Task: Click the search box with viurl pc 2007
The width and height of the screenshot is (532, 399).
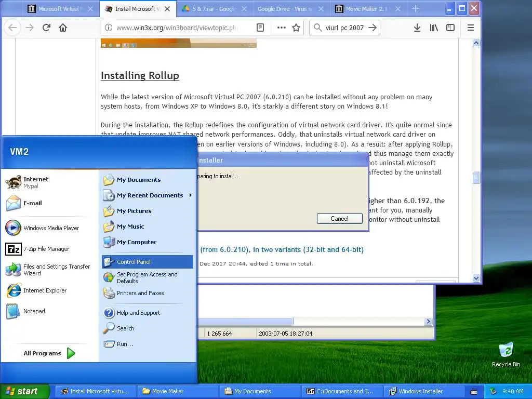Action: coord(344,28)
